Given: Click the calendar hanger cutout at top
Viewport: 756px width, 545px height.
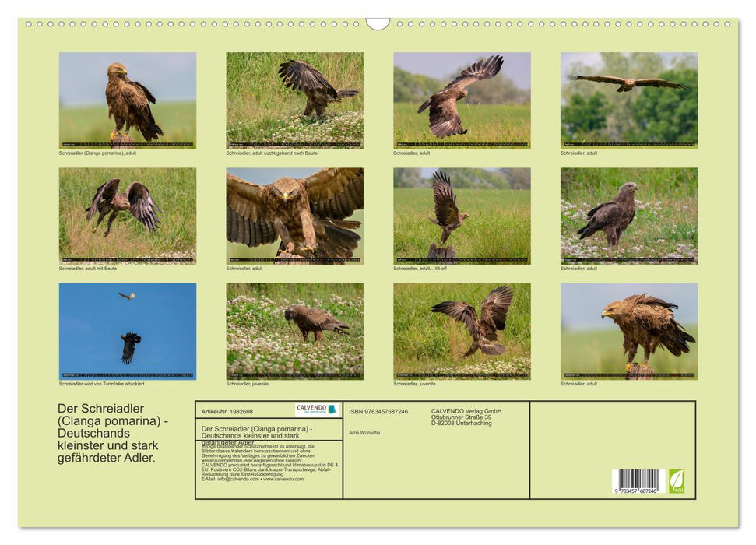Looking at the screenshot, I should (x=378, y=23).
